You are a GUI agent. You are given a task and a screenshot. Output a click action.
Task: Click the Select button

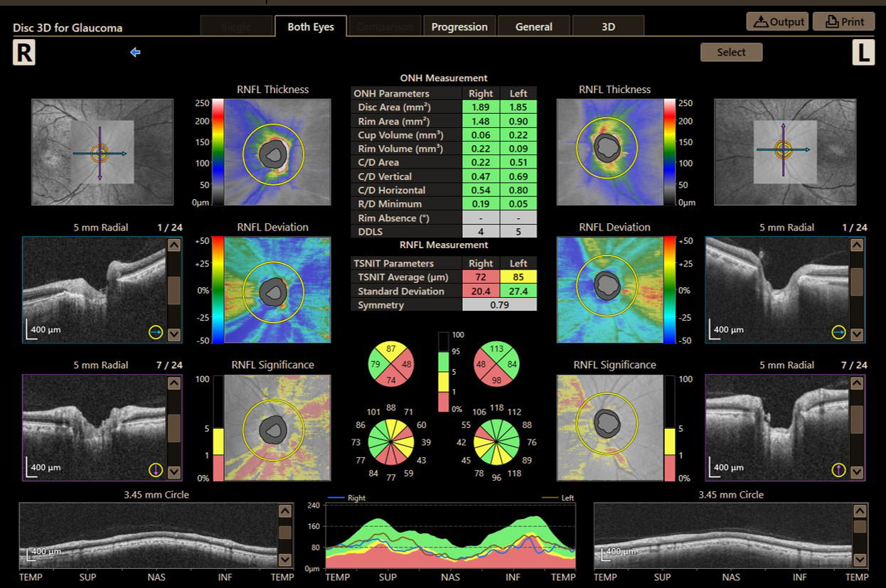coord(731,52)
